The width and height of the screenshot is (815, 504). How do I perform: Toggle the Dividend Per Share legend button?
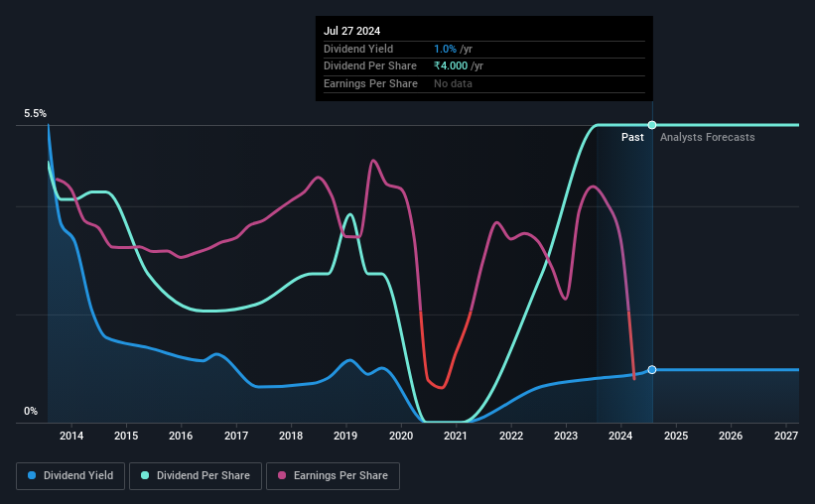[x=196, y=476]
